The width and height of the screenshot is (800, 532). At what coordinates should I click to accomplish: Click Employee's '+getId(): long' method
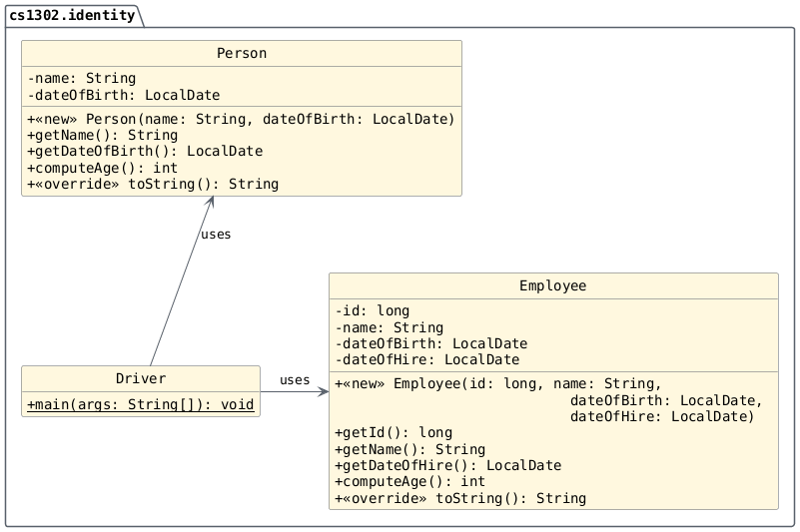pos(394,432)
